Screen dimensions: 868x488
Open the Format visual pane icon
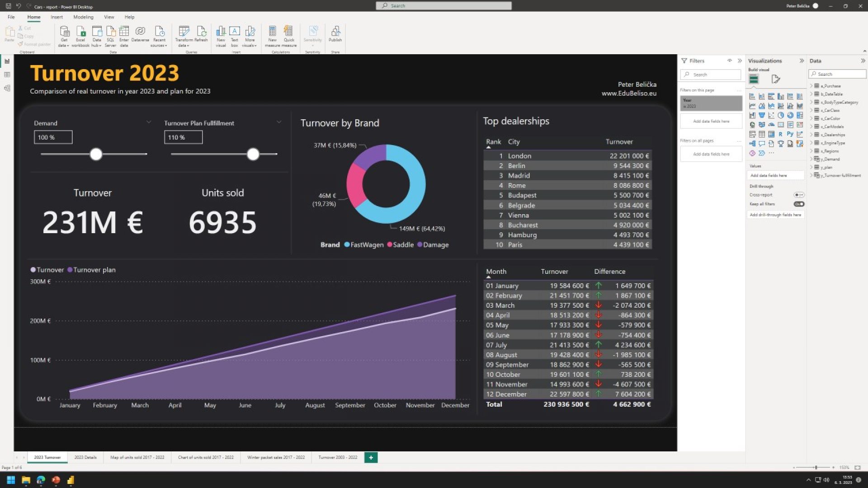tap(776, 80)
